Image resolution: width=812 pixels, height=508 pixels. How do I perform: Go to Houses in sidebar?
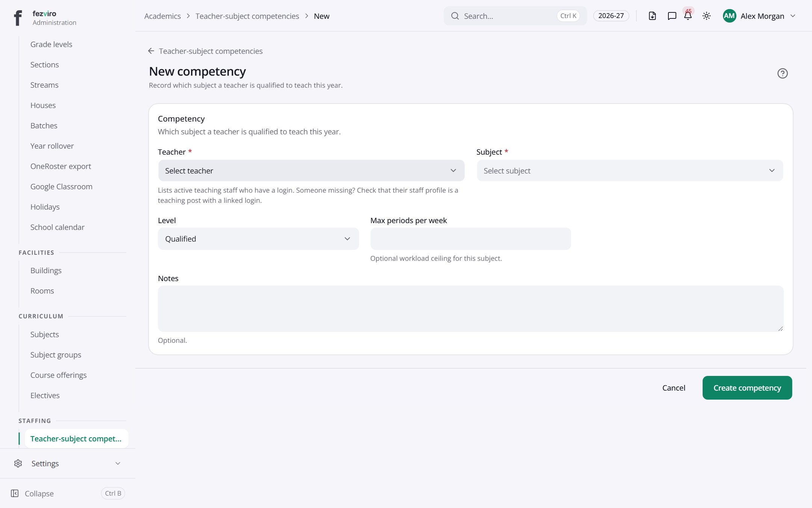(43, 105)
